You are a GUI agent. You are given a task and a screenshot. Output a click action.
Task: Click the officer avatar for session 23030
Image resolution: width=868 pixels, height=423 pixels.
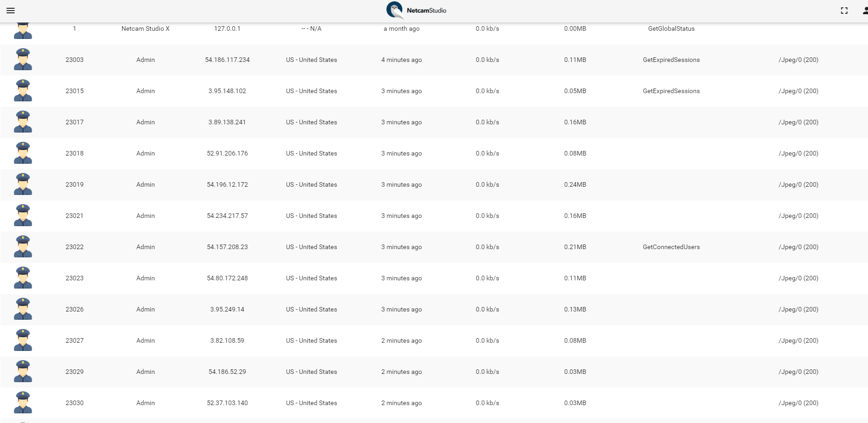23,403
